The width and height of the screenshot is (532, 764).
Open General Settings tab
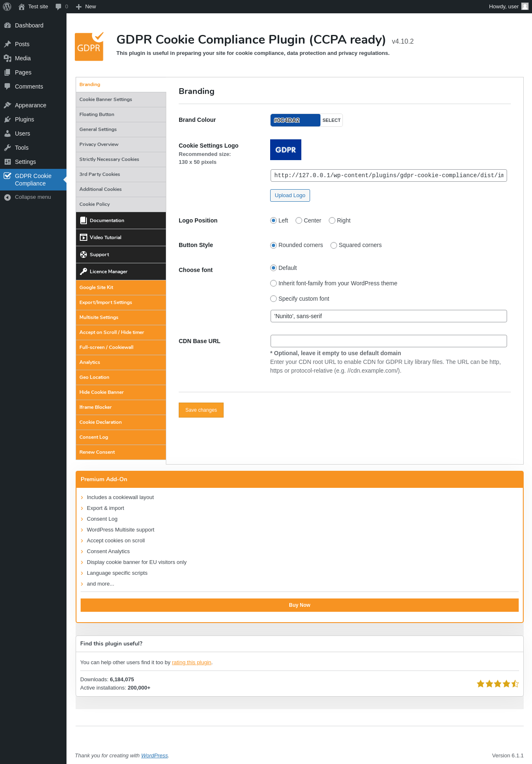click(x=121, y=129)
